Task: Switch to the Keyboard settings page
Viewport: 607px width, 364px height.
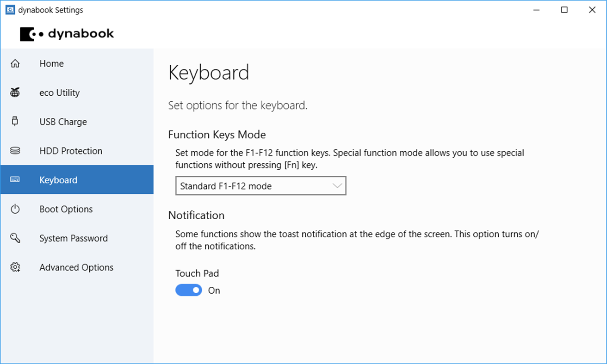Action: tap(58, 179)
